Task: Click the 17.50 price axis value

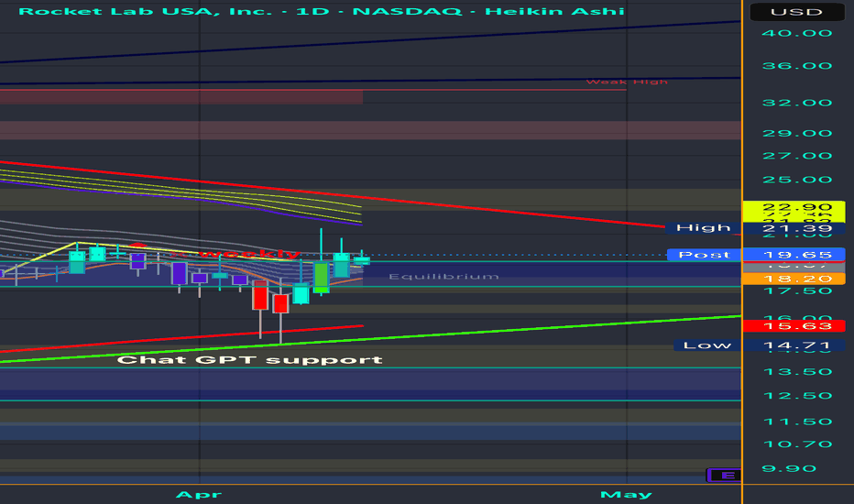Action: coord(797,291)
